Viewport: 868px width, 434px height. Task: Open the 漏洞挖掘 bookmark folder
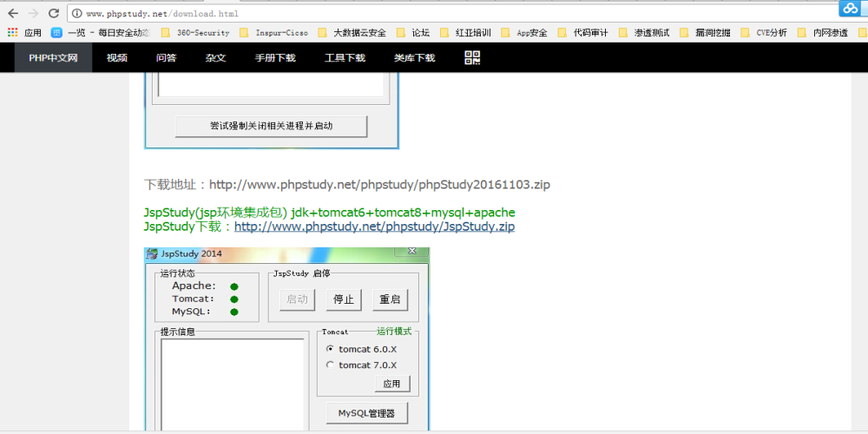(x=705, y=33)
